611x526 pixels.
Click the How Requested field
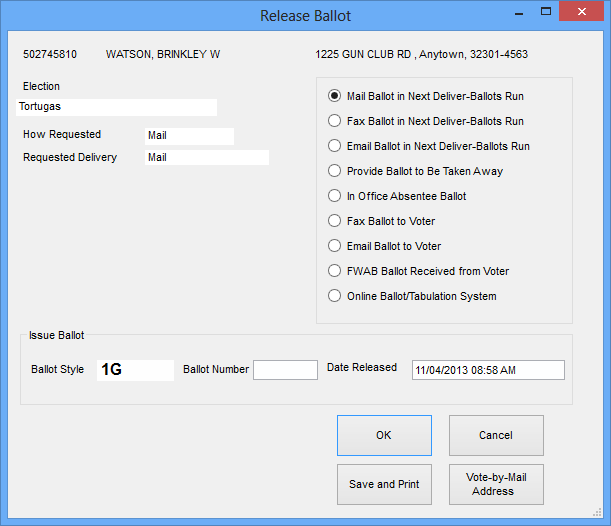point(188,136)
